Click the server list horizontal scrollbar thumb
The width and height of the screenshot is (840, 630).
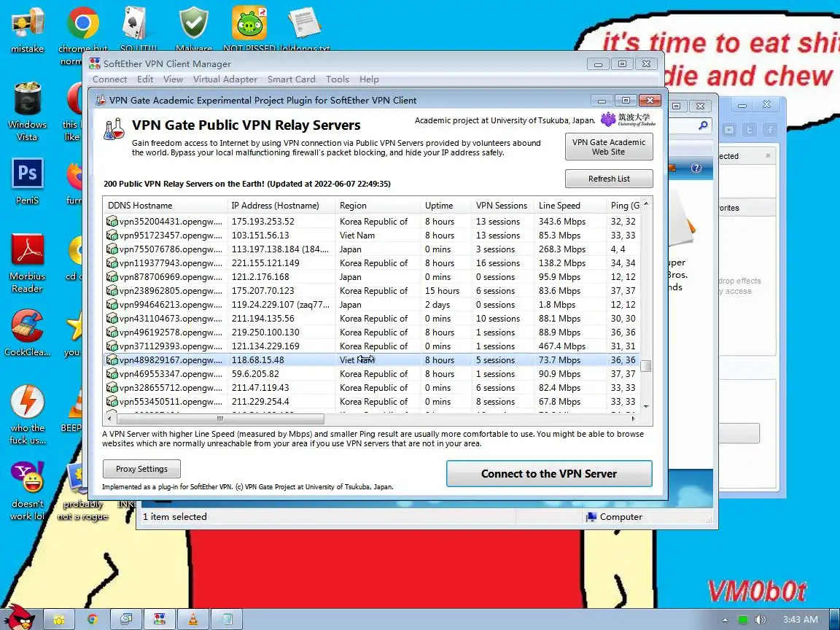[x=219, y=419]
